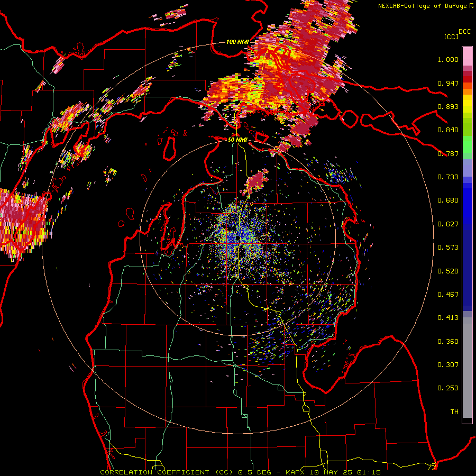Click the DCC label above the color scale

tap(464, 32)
